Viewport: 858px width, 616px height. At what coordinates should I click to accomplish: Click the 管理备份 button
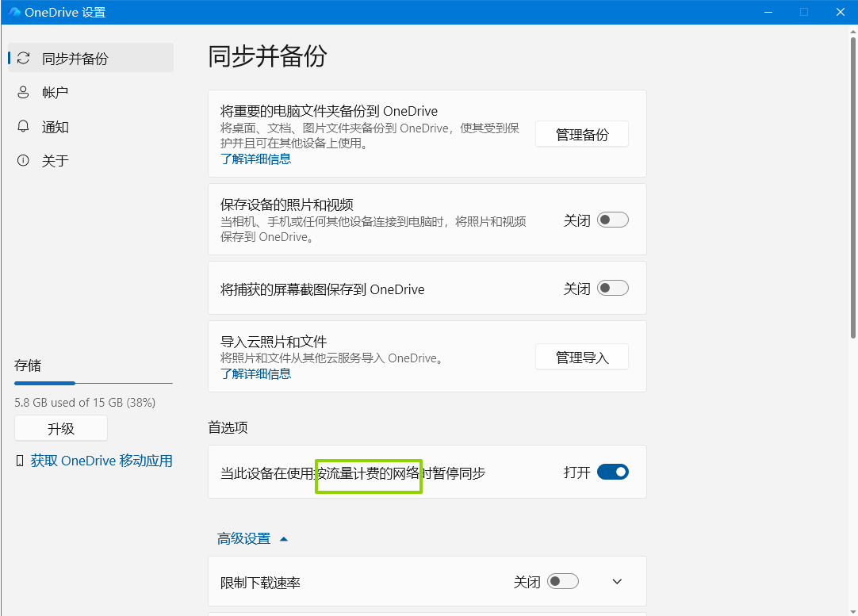point(582,134)
